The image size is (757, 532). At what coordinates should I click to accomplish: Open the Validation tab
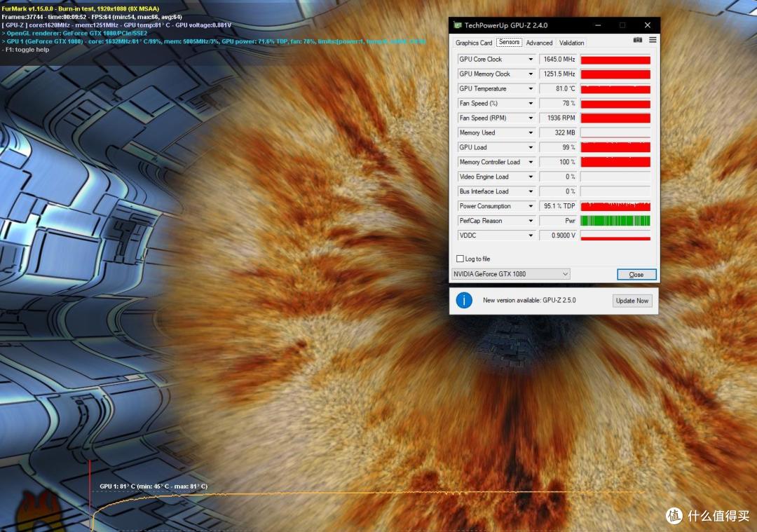[x=572, y=43]
